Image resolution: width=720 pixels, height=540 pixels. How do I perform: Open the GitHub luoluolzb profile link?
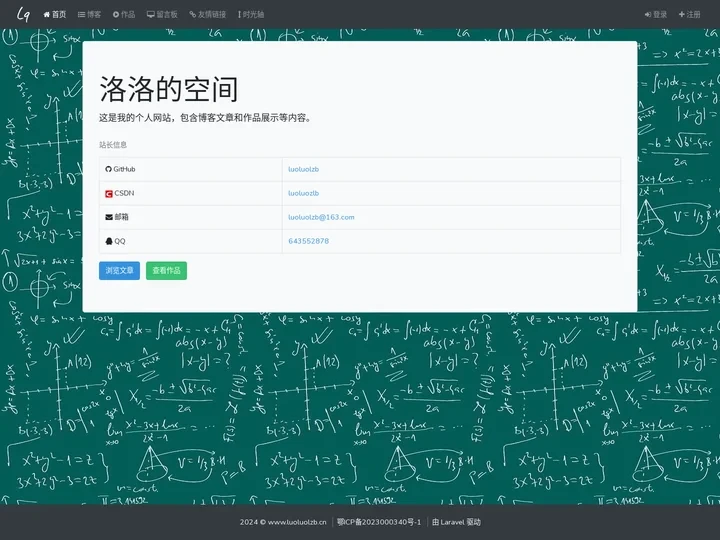click(304, 169)
